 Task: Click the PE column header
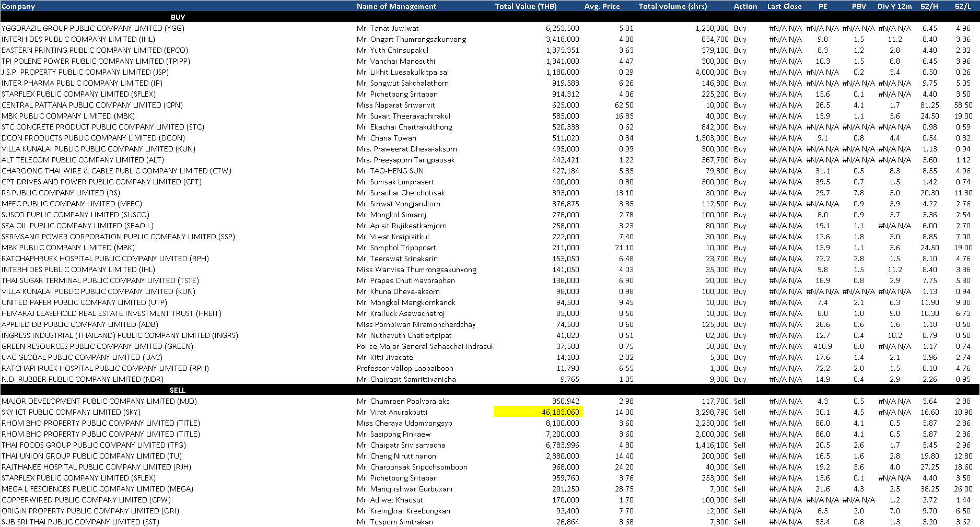[823, 6]
